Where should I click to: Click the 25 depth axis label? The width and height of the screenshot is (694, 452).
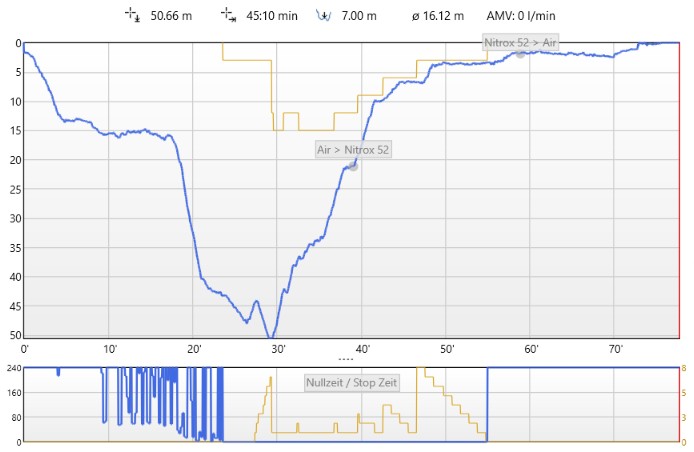(x=15, y=189)
